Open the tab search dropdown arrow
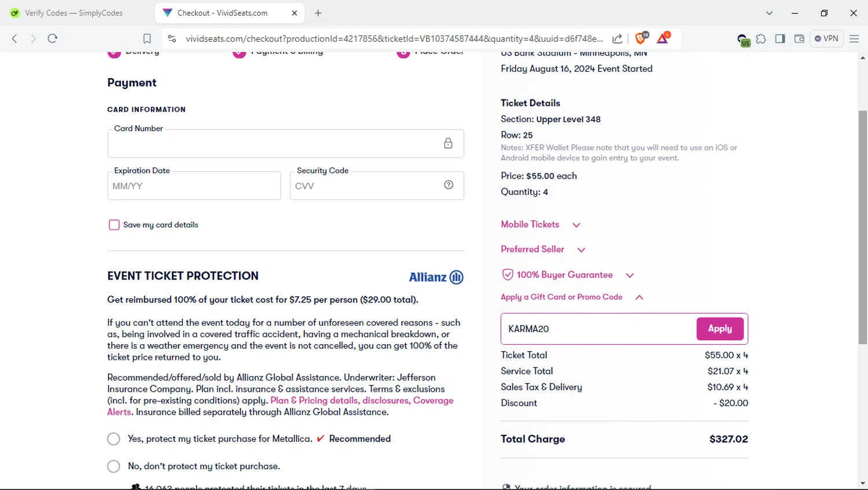 769,13
